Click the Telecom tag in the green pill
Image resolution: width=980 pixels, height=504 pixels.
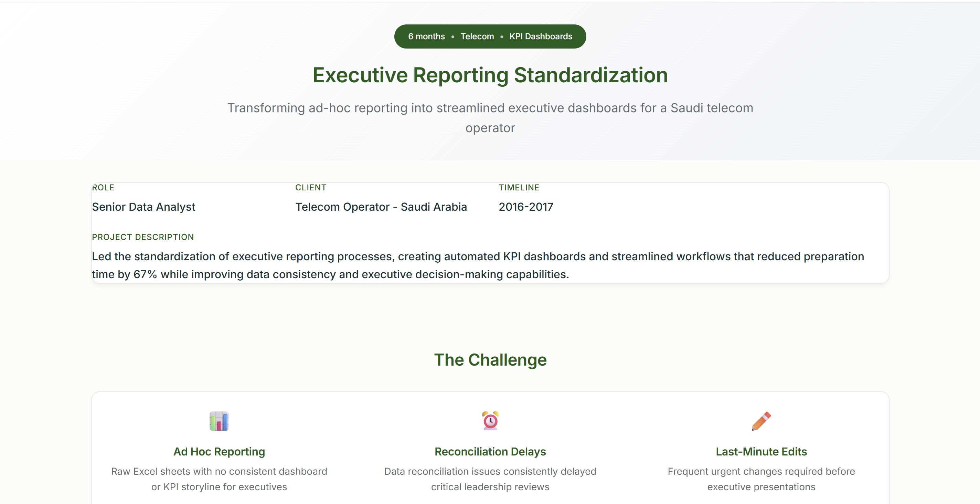pyautogui.click(x=477, y=36)
